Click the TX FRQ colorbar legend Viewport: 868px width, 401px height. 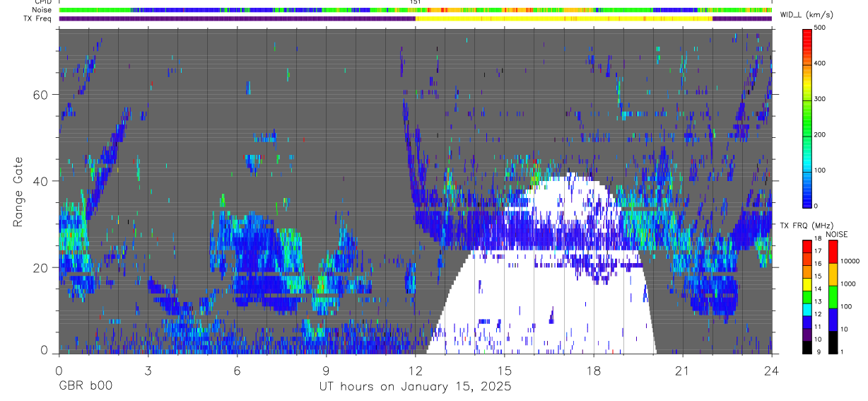807,297
